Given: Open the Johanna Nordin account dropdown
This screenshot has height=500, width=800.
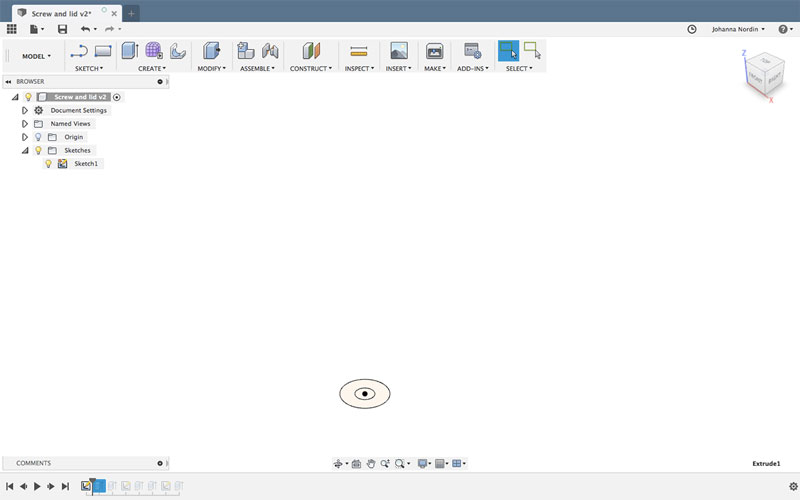Looking at the screenshot, I should pos(738,29).
